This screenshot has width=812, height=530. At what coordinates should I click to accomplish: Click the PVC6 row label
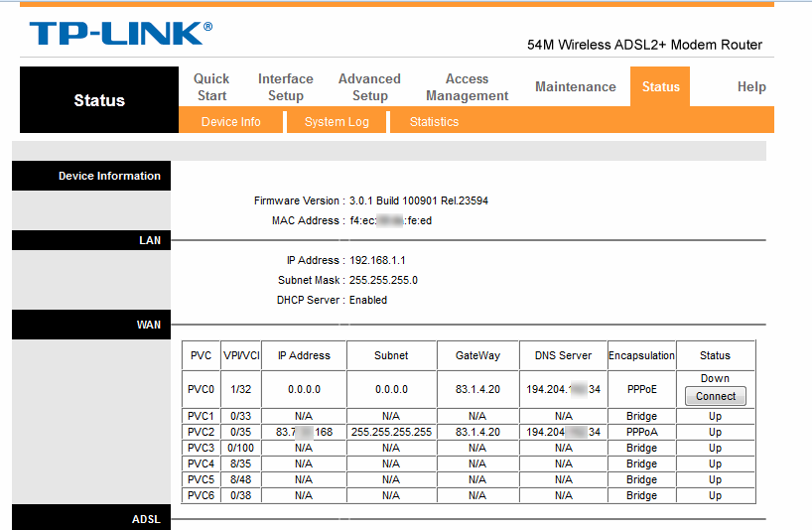tap(201, 495)
